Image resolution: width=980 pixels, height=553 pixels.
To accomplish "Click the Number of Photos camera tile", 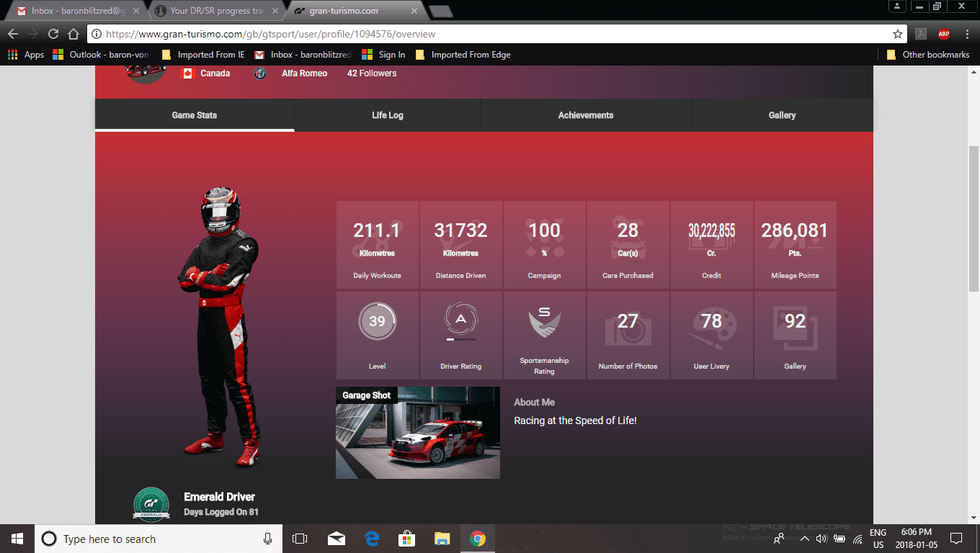I will click(628, 335).
